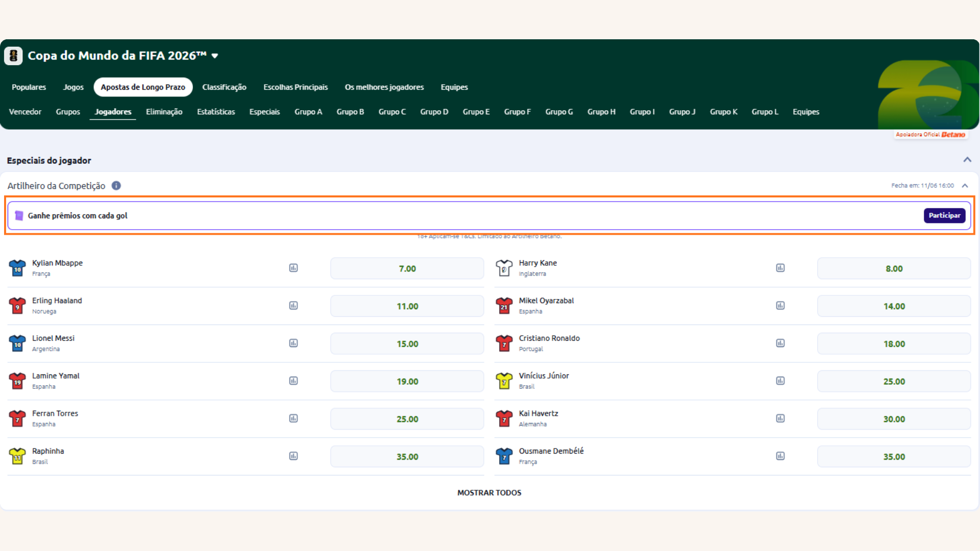This screenshot has width=980, height=551.
Task: Open stats icon for Lamine Yamal
Action: coord(293,381)
